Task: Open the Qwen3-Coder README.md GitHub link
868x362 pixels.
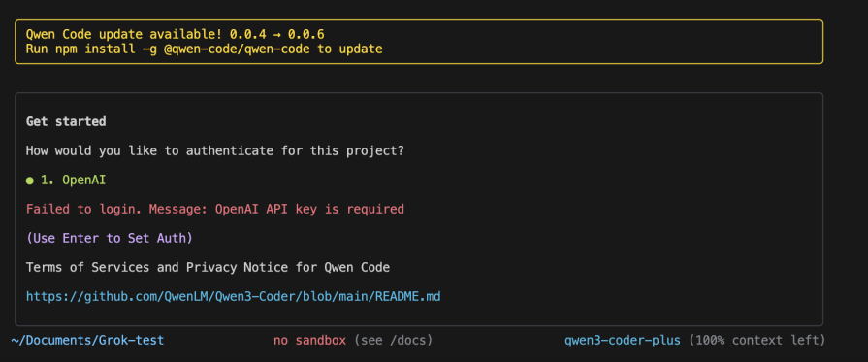Action: coord(233,297)
